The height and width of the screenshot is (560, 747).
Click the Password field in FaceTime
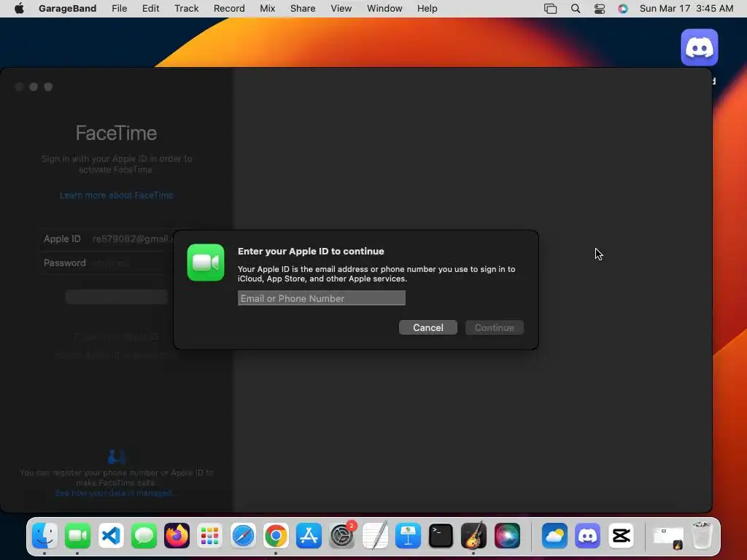click(108, 262)
